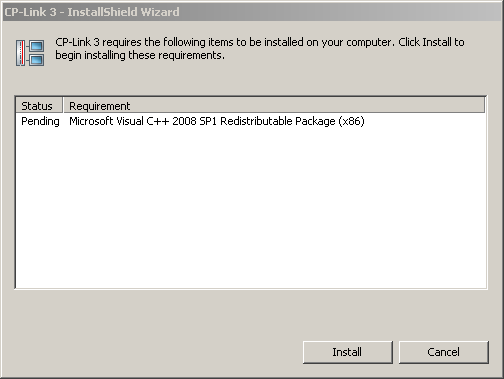This screenshot has height=379, width=504.
Task: Click empty white area of requirements list
Action: [251, 208]
